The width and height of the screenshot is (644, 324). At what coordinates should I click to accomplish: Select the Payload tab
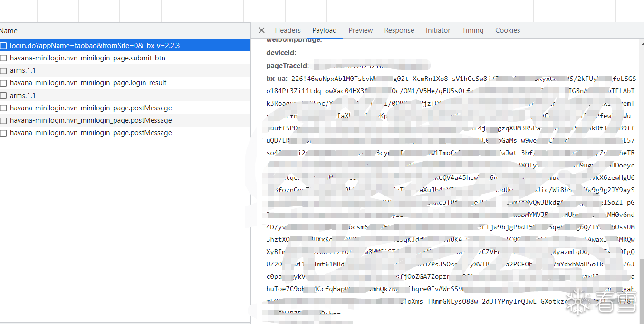[325, 30]
